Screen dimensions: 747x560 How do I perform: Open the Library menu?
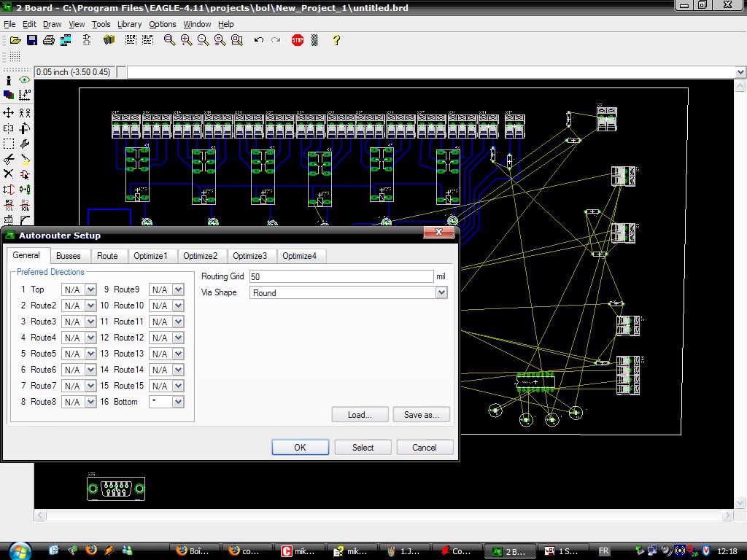129,24
